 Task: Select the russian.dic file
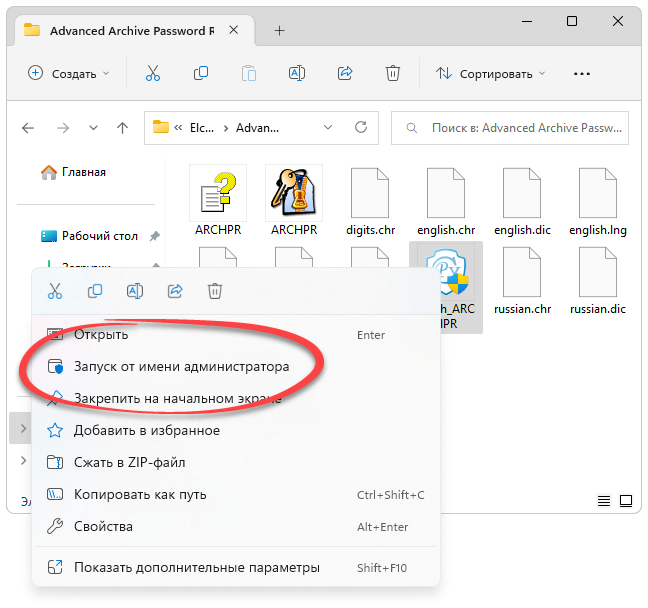click(598, 281)
